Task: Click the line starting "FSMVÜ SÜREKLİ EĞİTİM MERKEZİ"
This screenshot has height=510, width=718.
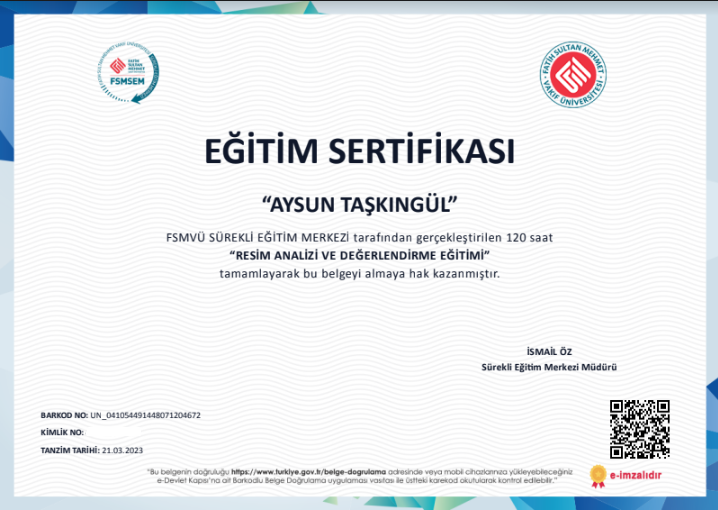Action: [x=359, y=238]
